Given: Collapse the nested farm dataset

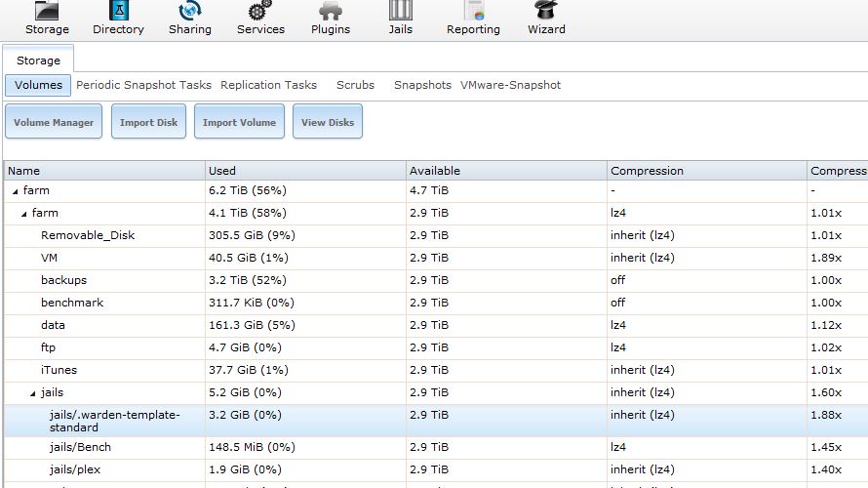Looking at the screenshot, I should [x=24, y=214].
